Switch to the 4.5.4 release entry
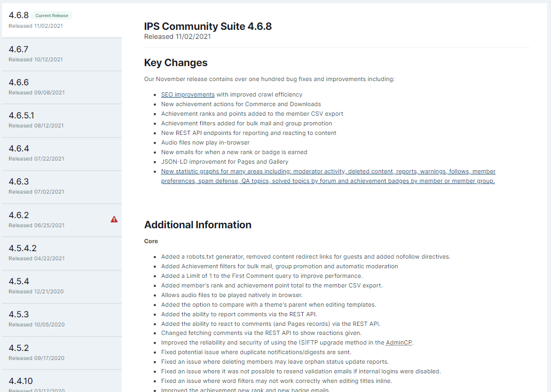Image resolution: width=551 pixels, height=392 pixels. click(62, 286)
